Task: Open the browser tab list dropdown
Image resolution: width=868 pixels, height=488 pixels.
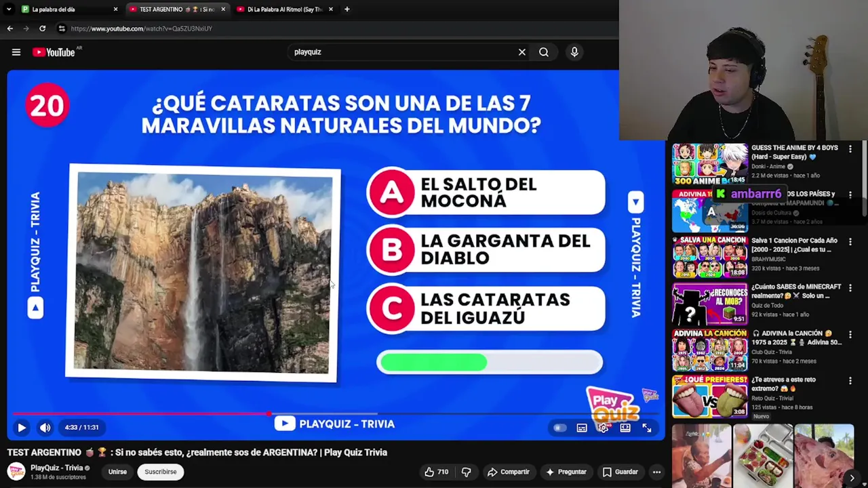Action: pos(8,9)
